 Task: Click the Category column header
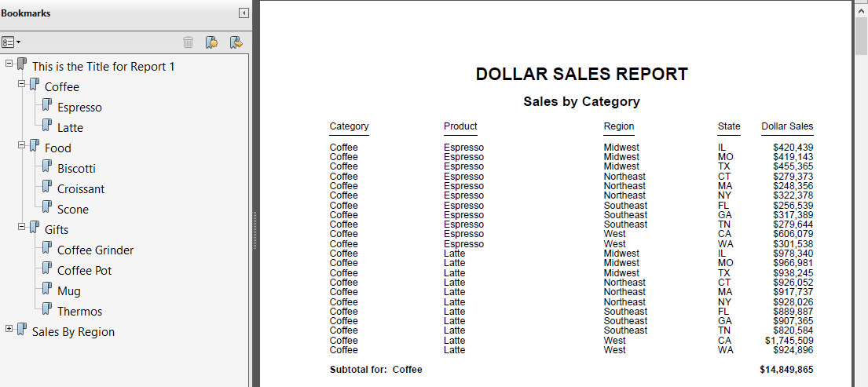click(350, 126)
